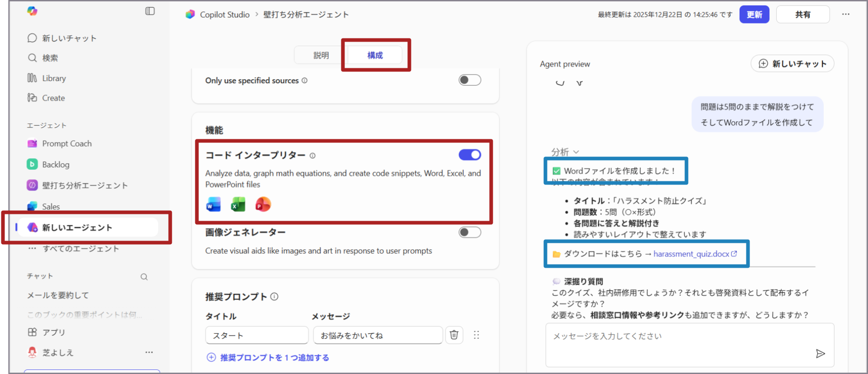Switch to the 説明 tab
The image size is (868, 374).
point(321,55)
